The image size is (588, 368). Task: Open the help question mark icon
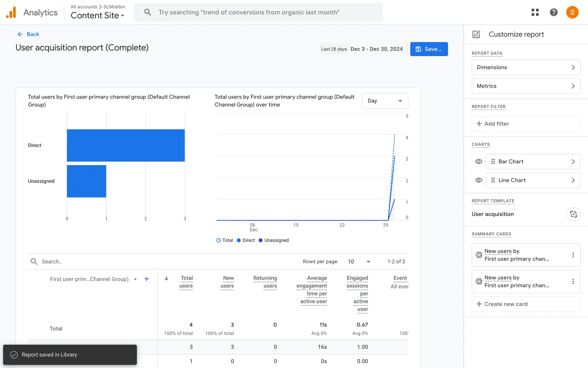click(x=553, y=12)
